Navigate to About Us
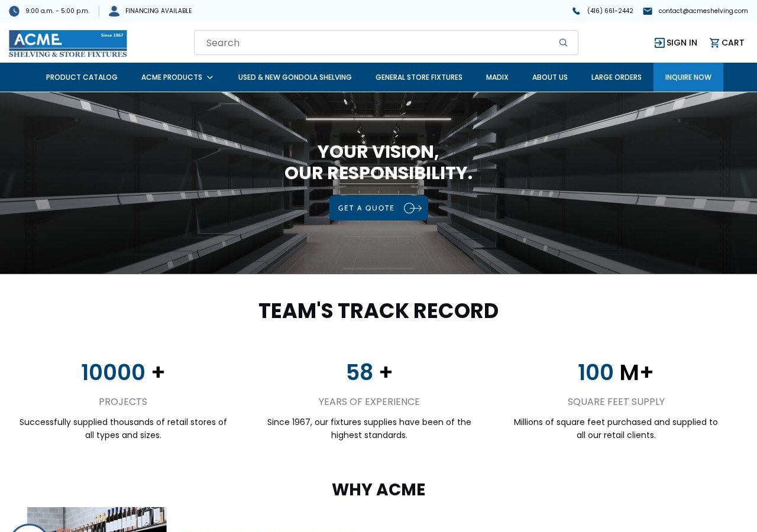The width and height of the screenshot is (757, 532). [549, 77]
